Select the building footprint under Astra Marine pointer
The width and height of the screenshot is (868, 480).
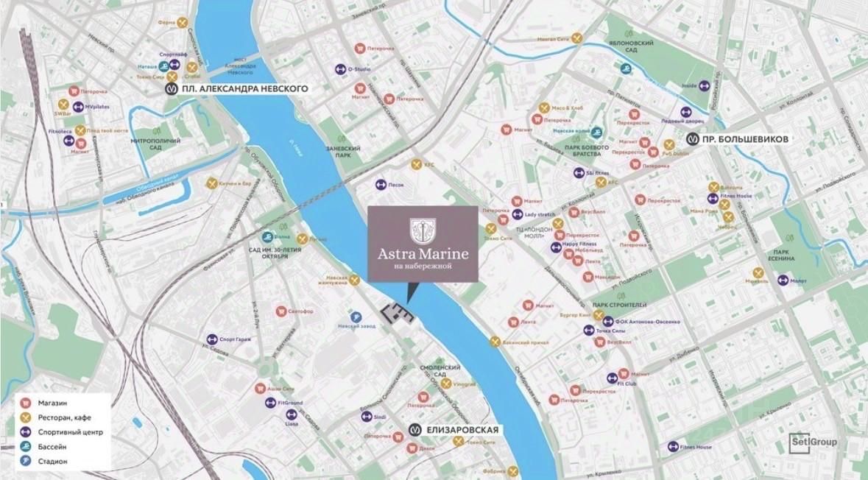398,314
